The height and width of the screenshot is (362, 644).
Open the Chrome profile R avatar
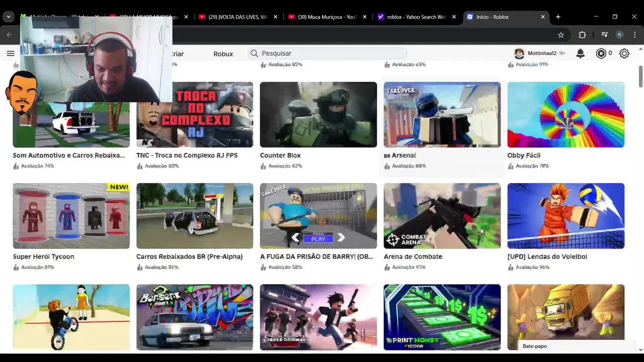619,35
